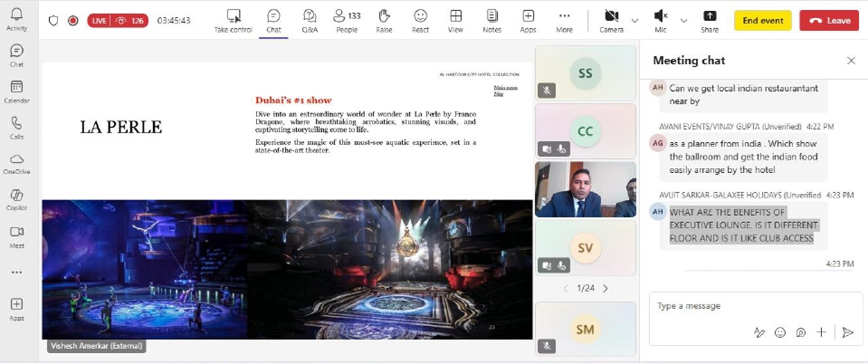
Task: Click the shield privacy icon
Action: pos(53,21)
